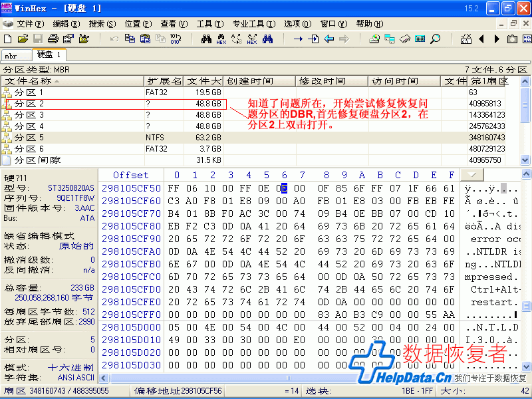Sort by 第1扇区 column header
Viewport: 532px width, 399px height.
(486, 81)
